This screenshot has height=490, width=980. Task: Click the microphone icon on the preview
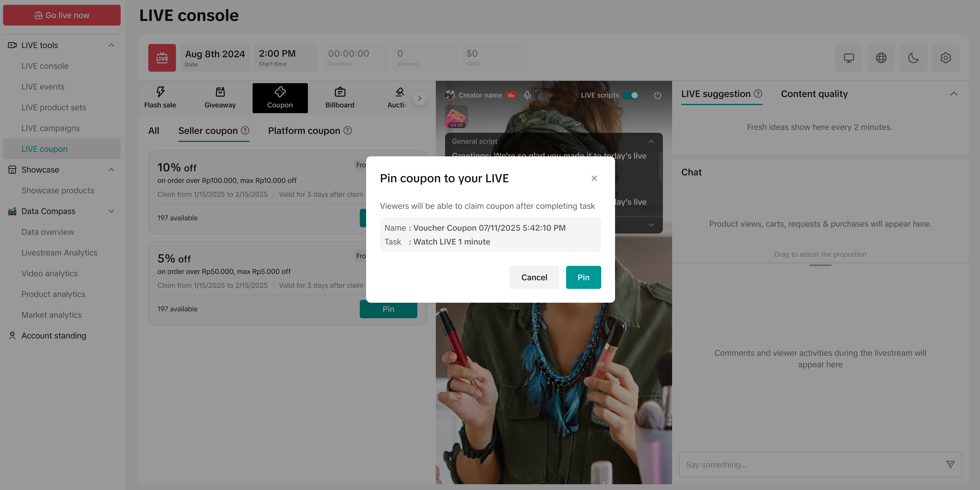(527, 95)
